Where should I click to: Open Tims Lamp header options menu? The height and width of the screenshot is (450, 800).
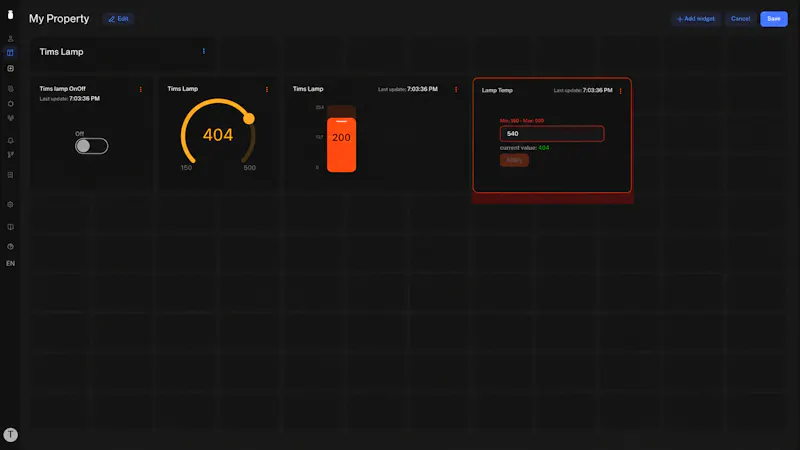click(204, 51)
